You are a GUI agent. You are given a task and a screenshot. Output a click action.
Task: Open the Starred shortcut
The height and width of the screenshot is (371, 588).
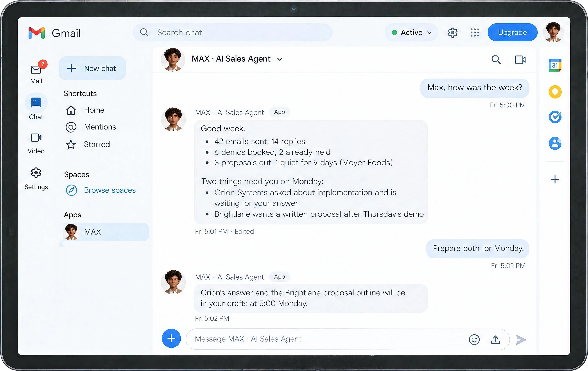click(88, 144)
